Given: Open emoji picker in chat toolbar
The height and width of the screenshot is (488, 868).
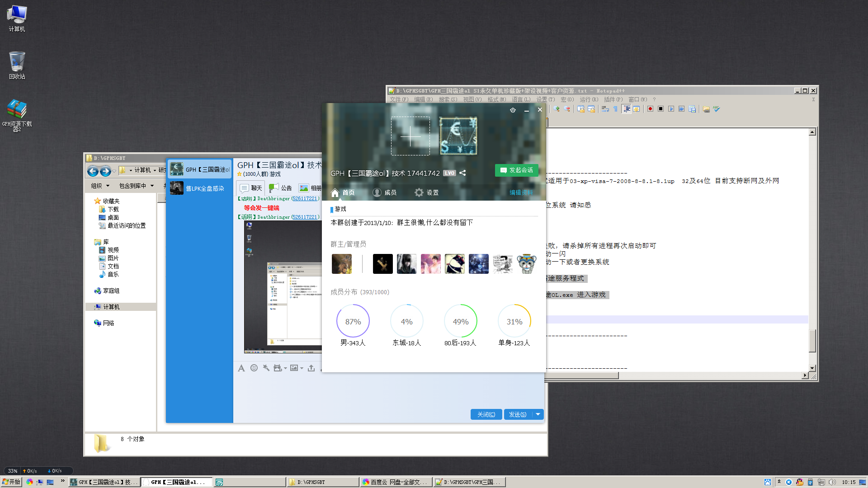Looking at the screenshot, I should pos(254,368).
